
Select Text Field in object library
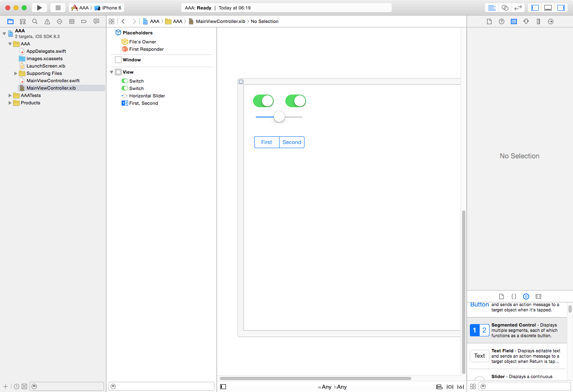point(517,356)
